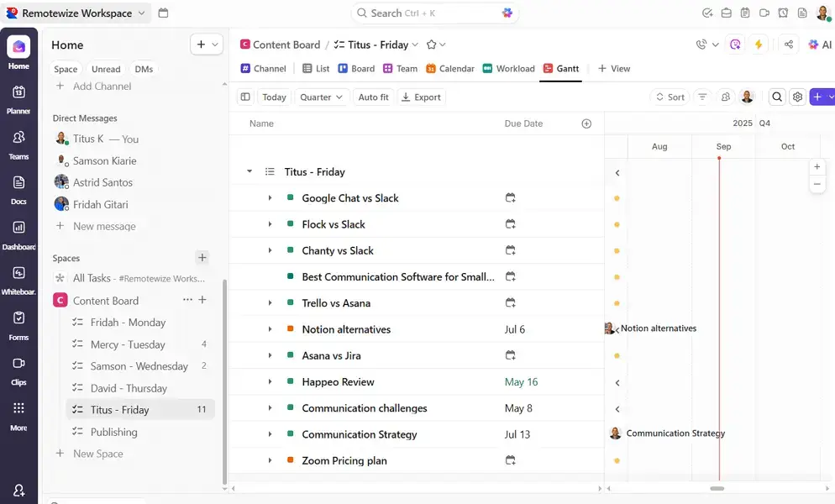
Task: Click the Gantt search magnifier icon
Action: tap(777, 97)
